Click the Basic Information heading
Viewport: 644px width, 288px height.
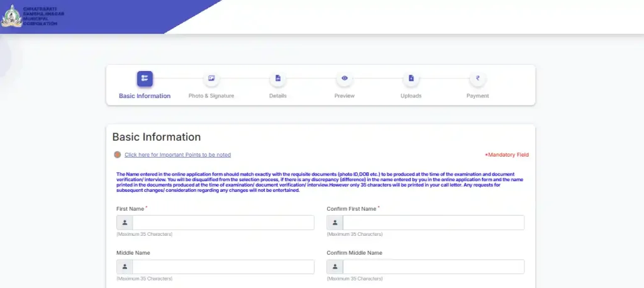click(156, 137)
